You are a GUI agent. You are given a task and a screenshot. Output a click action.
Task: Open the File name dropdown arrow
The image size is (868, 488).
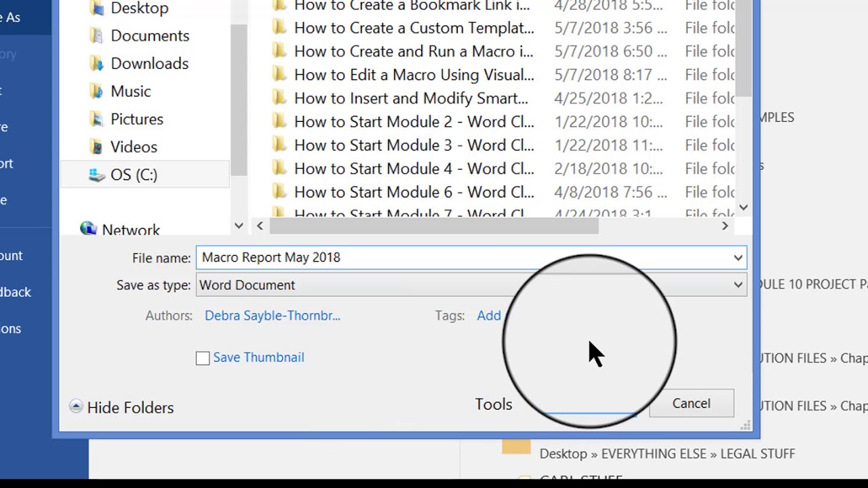coord(738,258)
